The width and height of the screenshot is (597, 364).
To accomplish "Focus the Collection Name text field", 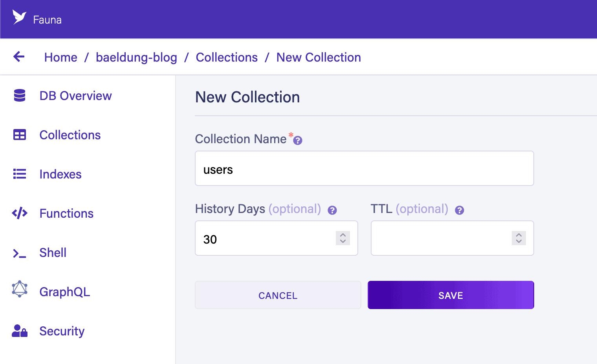I will (364, 169).
